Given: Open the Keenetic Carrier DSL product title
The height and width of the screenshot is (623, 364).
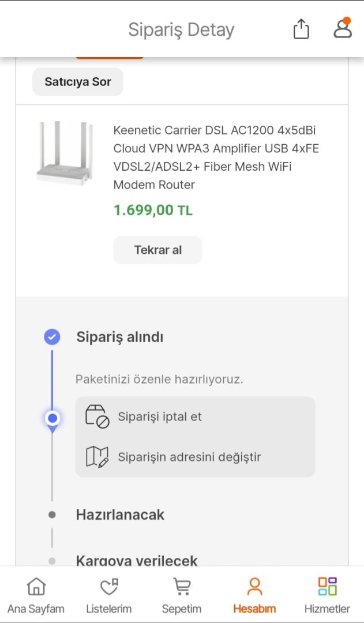Looking at the screenshot, I should (216, 157).
